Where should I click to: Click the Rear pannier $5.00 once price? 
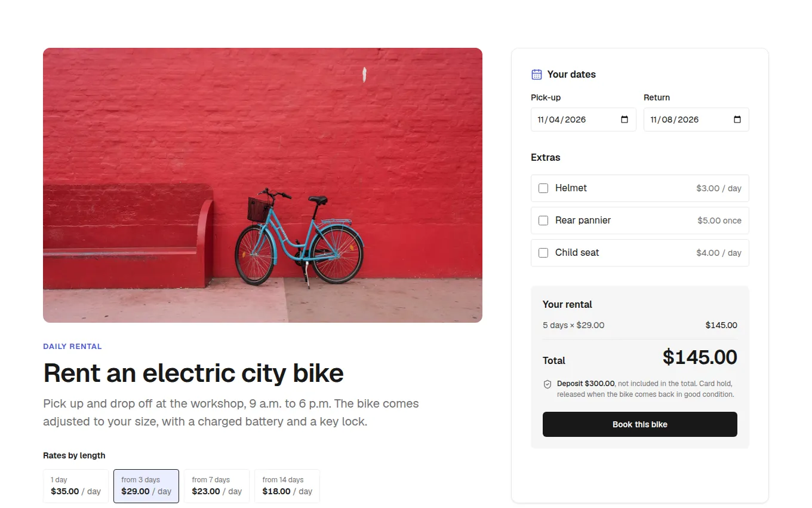[x=719, y=221]
